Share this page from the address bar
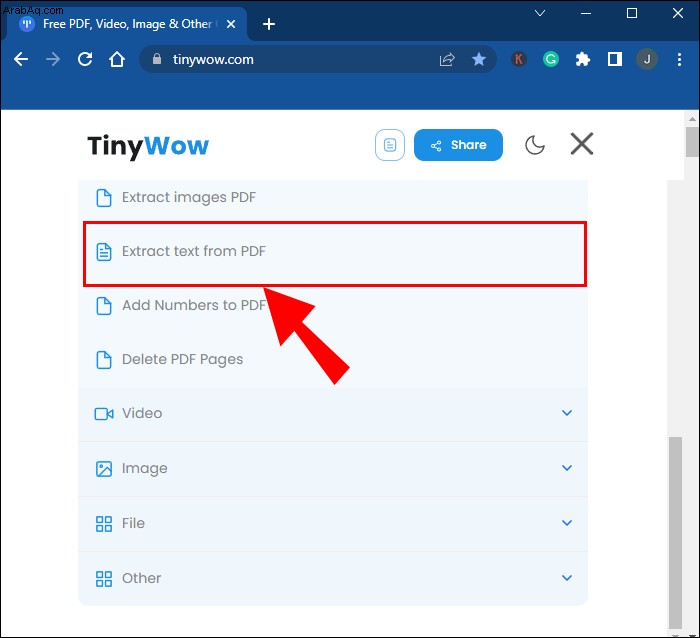 pyautogui.click(x=447, y=59)
